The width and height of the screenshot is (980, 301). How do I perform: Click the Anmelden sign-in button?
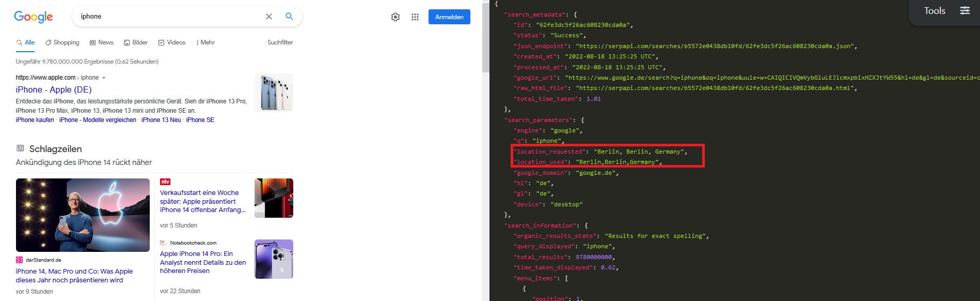[449, 17]
